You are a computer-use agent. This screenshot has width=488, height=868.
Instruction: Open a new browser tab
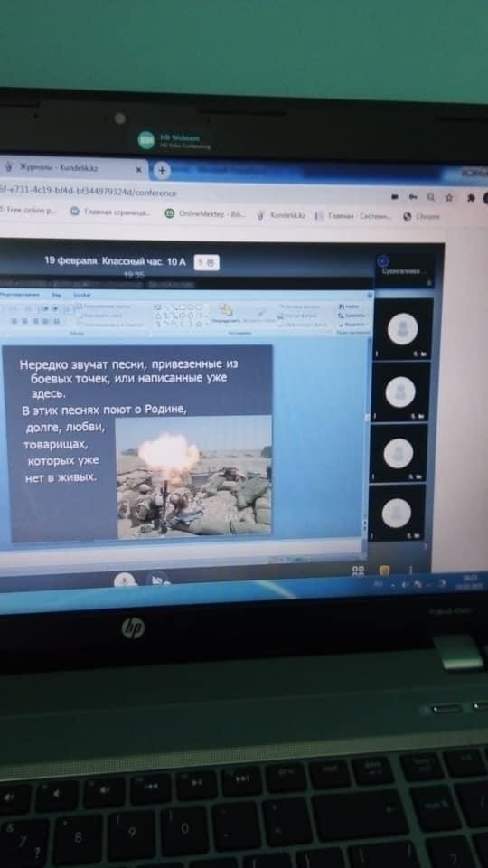[162, 171]
